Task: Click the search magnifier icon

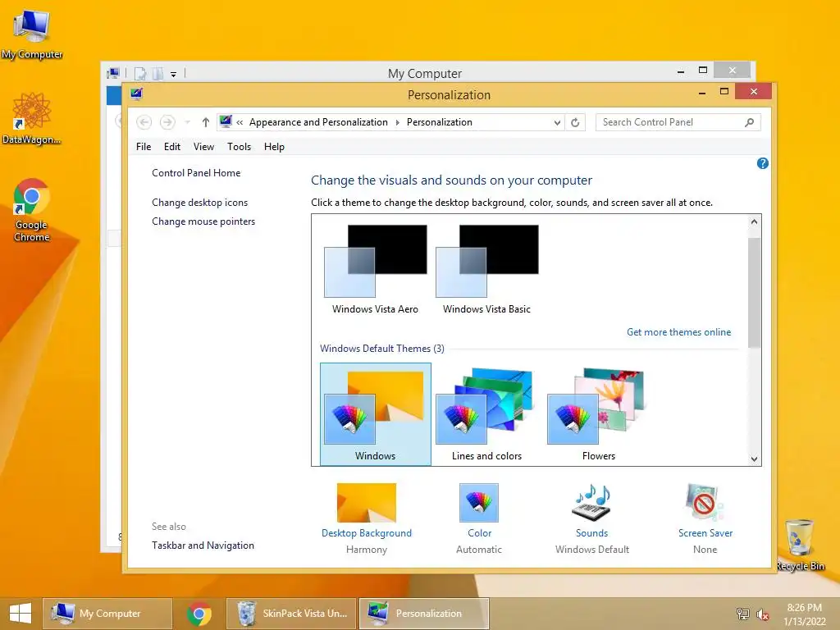Action: [x=750, y=122]
